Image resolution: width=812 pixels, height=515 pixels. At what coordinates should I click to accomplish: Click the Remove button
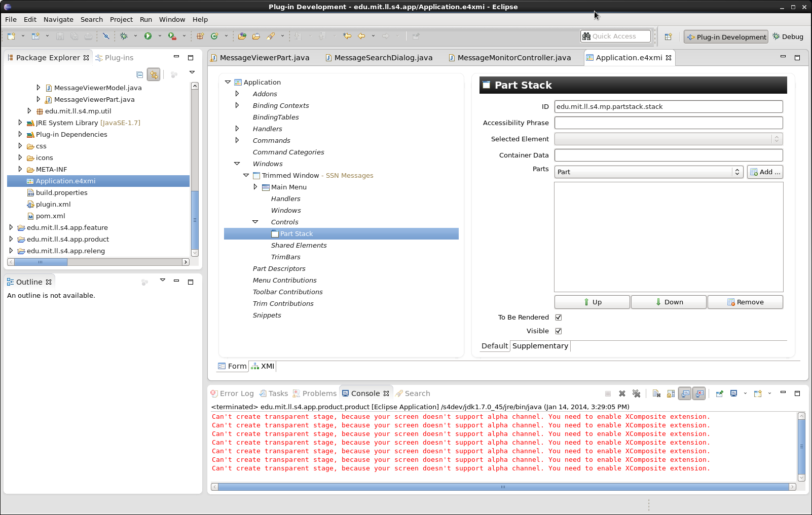click(x=745, y=302)
